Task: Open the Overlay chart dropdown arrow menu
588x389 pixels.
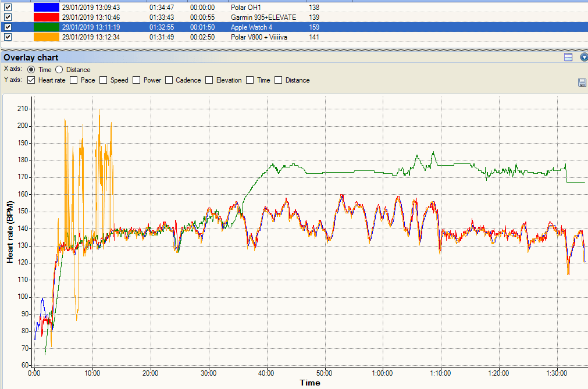Action: tap(584, 57)
